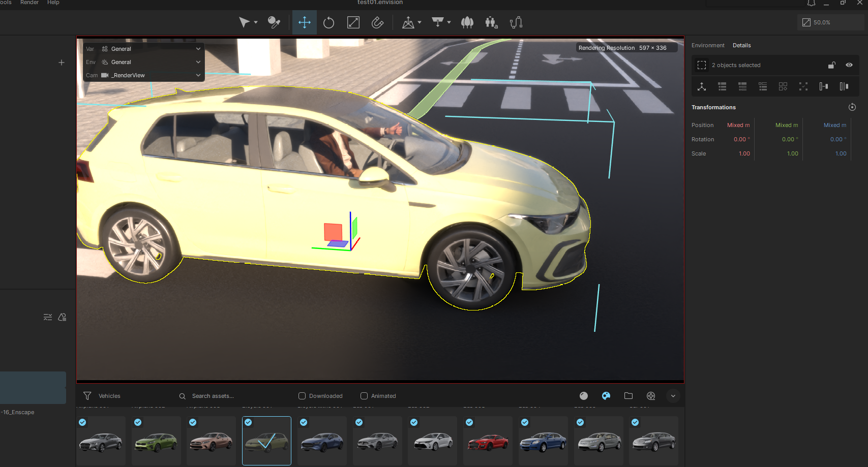This screenshot has height=467, width=868.
Task: Switch to the Details tab
Action: [741, 45]
